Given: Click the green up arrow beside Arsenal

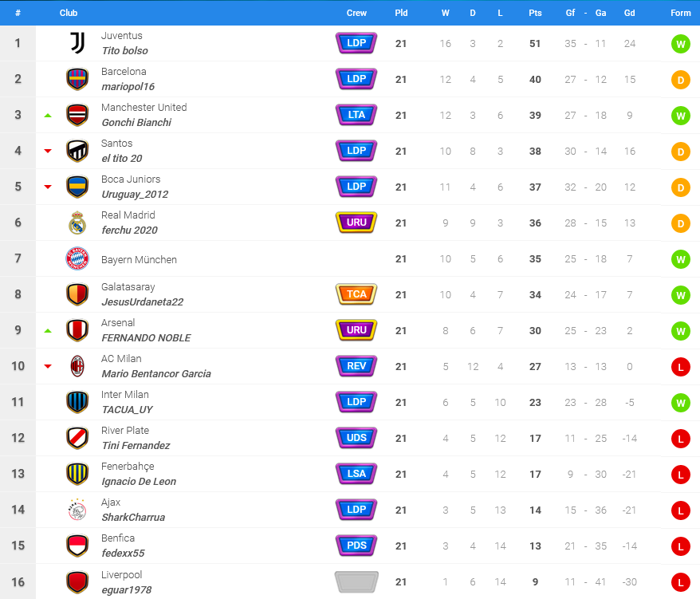Looking at the screenshot, I should [x=48, y=330].
